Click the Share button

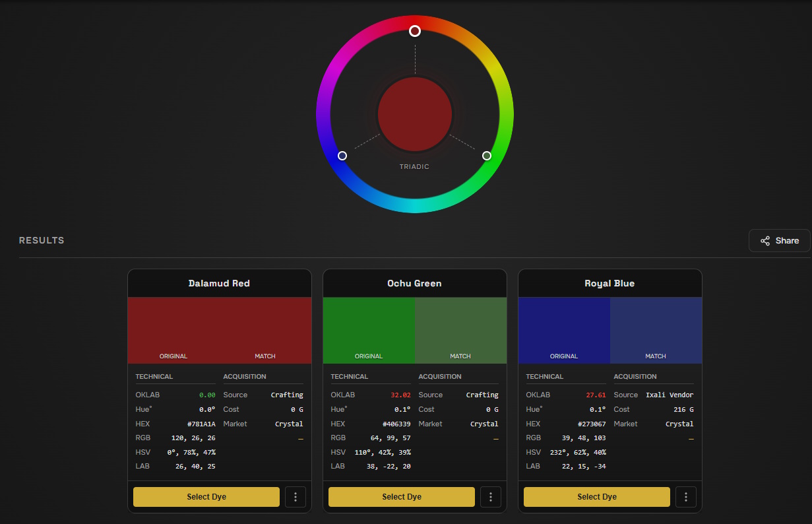780,241
